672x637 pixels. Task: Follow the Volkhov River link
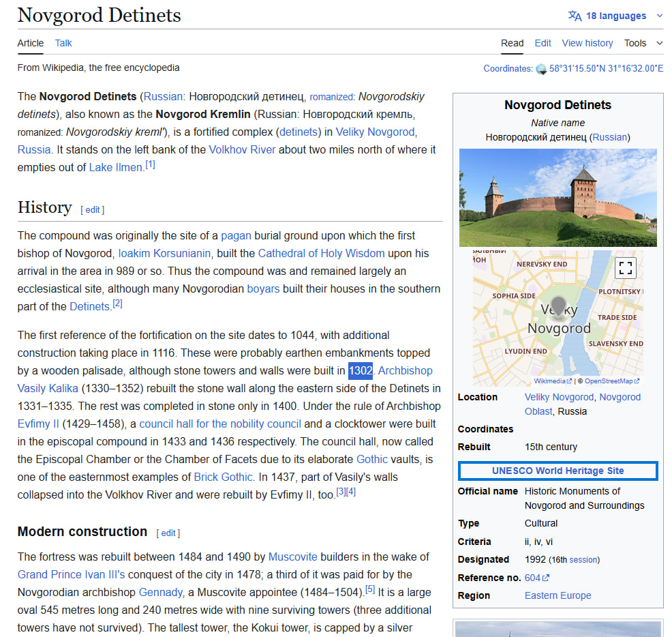[242, 150]
